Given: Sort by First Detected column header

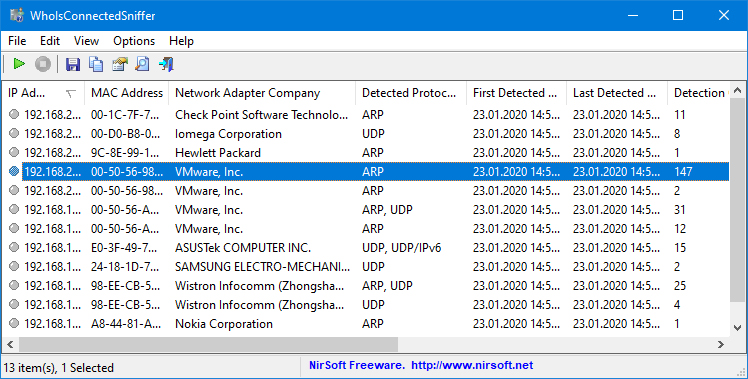Looking at the screenshot, I should coord(516,93).
